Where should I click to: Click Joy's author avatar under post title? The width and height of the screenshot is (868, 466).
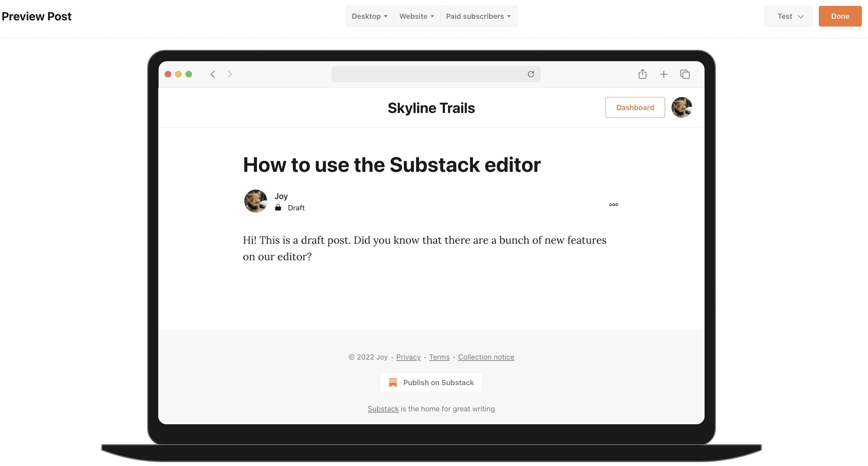pos(255,201)
